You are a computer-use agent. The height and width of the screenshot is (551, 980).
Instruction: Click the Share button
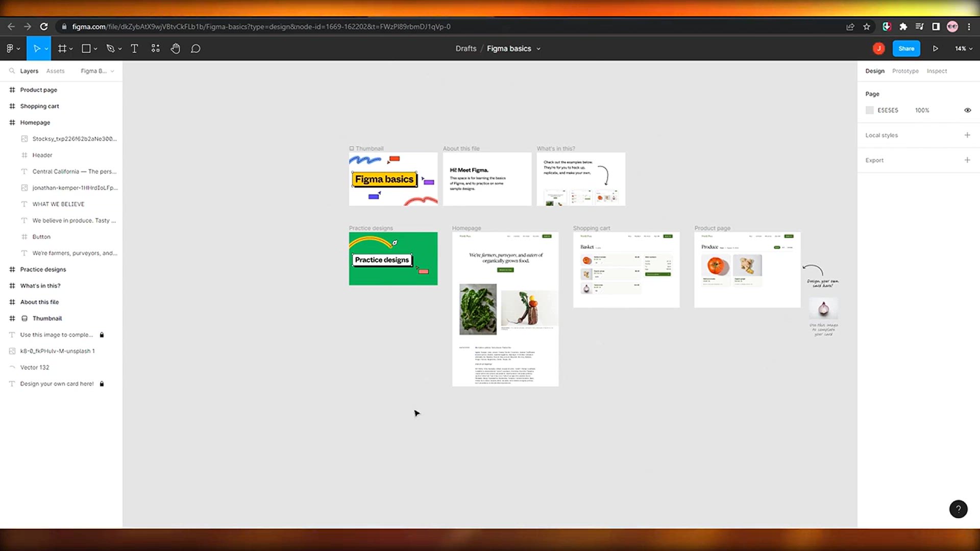(x=906, y=48)
